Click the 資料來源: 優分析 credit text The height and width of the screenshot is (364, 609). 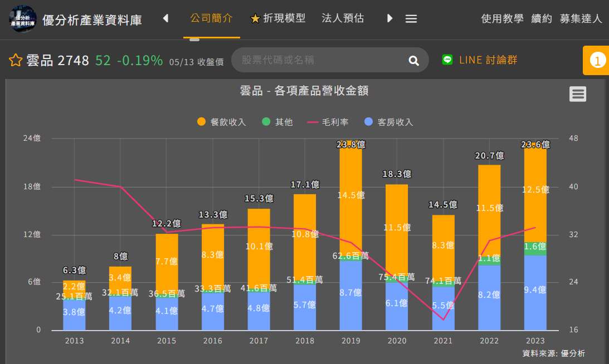(x=553, y=353)
